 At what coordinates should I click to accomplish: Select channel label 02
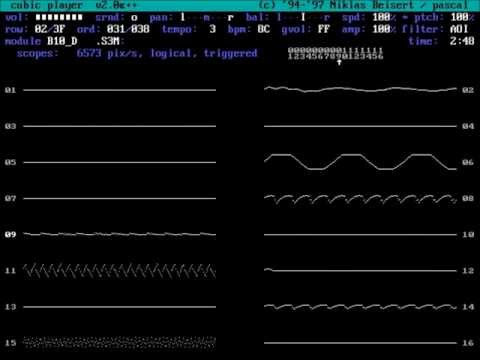pos(468,90)
